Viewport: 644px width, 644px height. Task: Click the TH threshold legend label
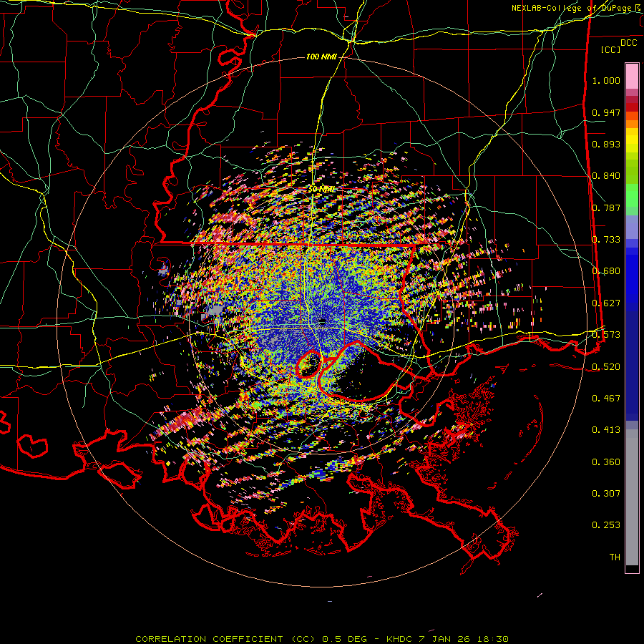(615, 557)
